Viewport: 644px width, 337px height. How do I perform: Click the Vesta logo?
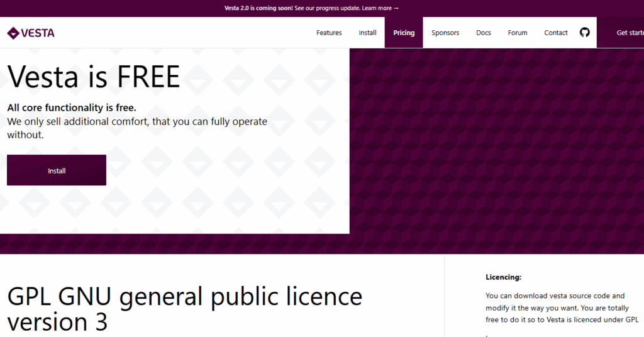point(31,33)
